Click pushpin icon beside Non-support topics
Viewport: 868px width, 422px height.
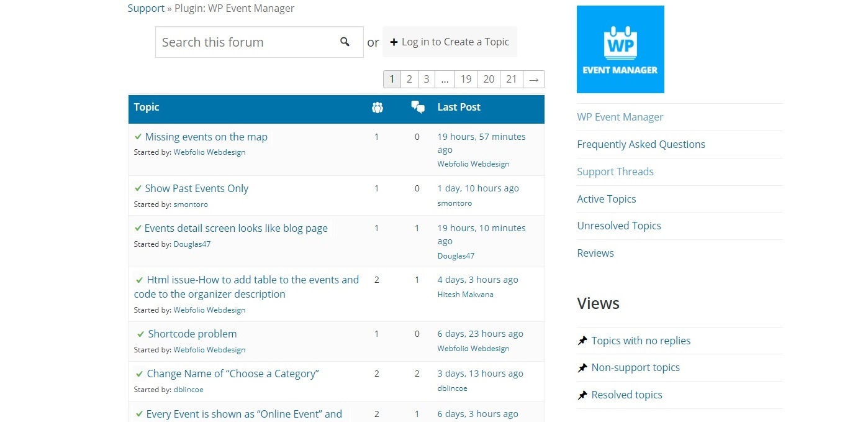pos(582,368)
